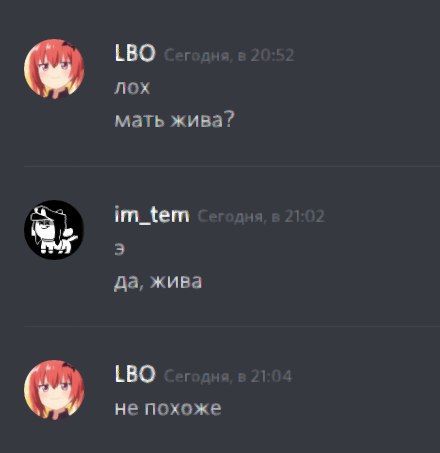Click the word жива in im_tem's reply
Viewport: 440px width, 453px height.
click(x=176, y=281)
